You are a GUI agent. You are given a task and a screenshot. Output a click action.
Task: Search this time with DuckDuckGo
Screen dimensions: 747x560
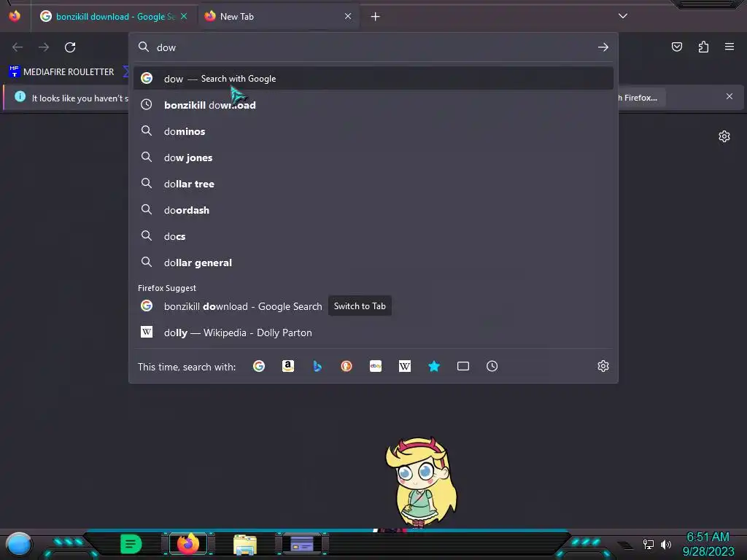[x=347, y=366]
